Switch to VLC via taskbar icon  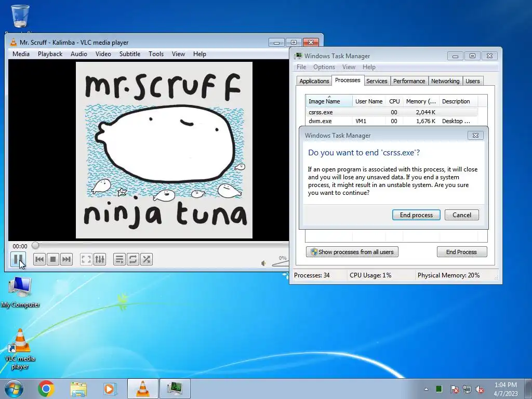point(142,389)
